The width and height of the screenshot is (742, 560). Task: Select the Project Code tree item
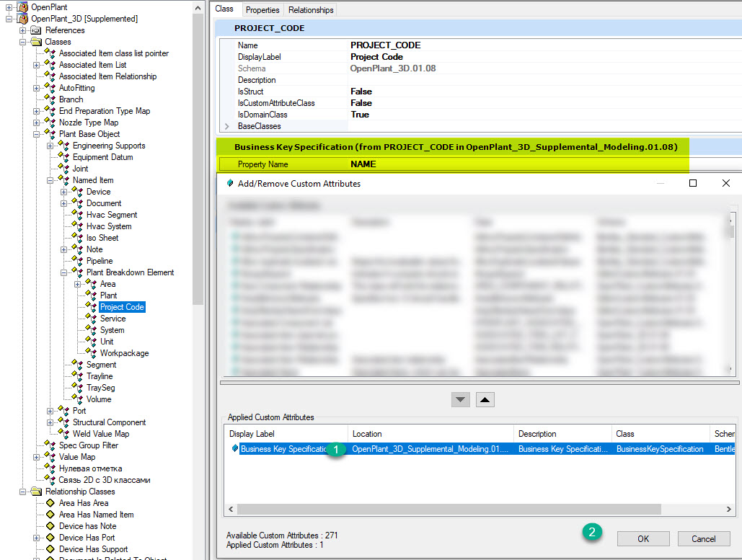[x=122, y=307]
